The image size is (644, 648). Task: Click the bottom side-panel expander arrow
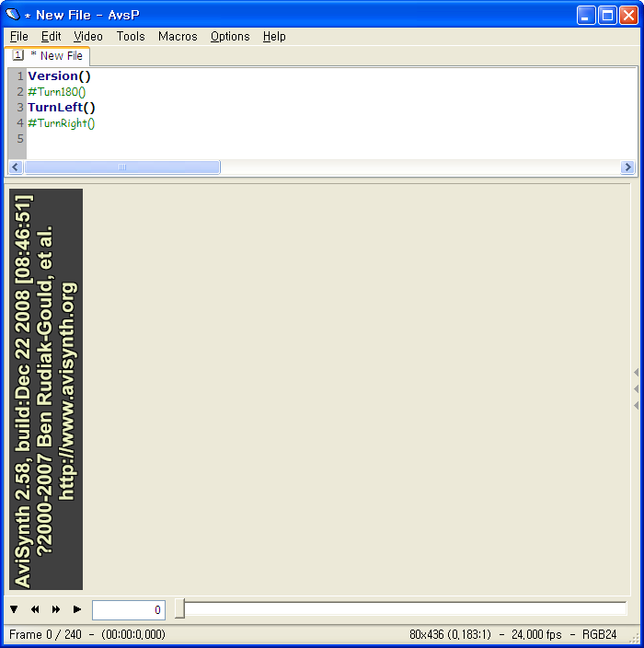[x=636, y=405]
